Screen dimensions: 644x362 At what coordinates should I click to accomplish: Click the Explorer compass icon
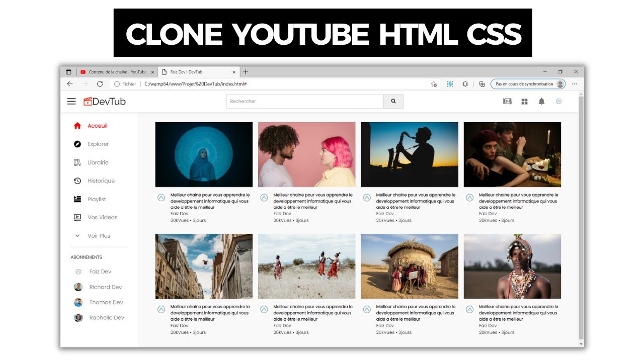pyautogui.click(x=77, y=144)
